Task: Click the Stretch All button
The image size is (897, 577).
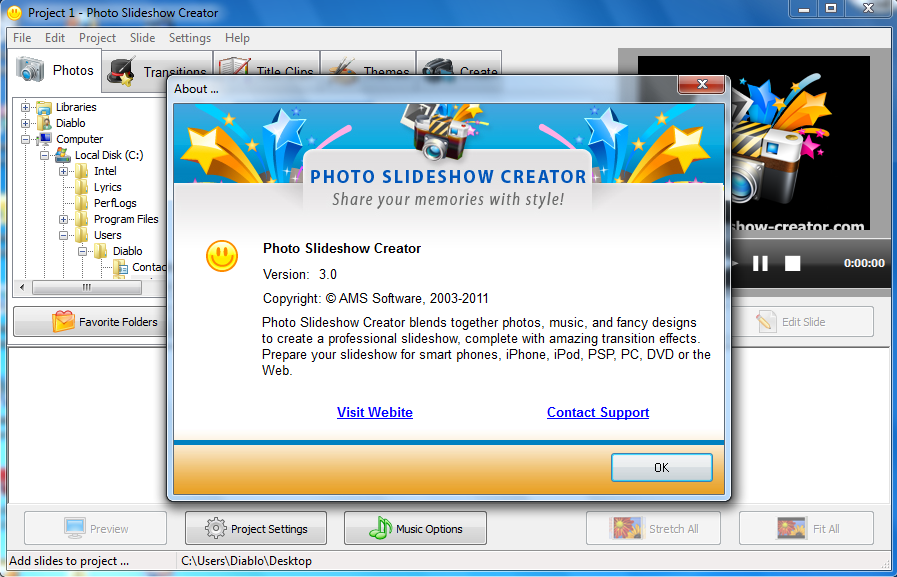Action: [653, 528]
